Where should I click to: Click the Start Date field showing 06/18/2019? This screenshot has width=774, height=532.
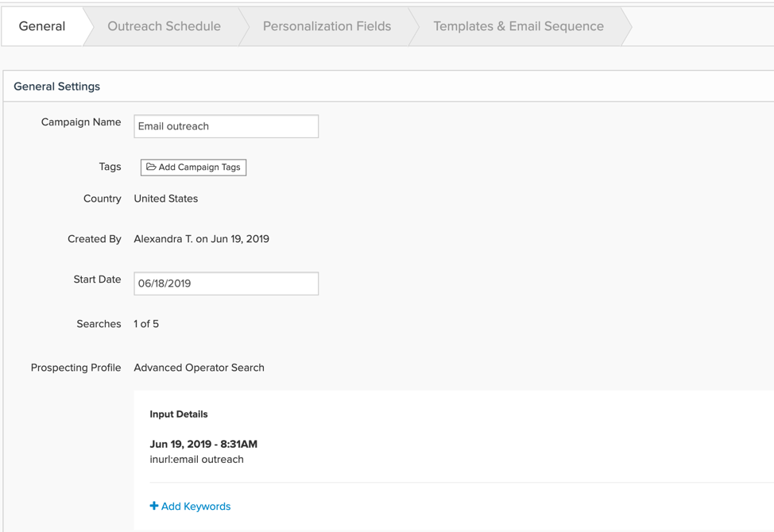[x=226, y=283]
